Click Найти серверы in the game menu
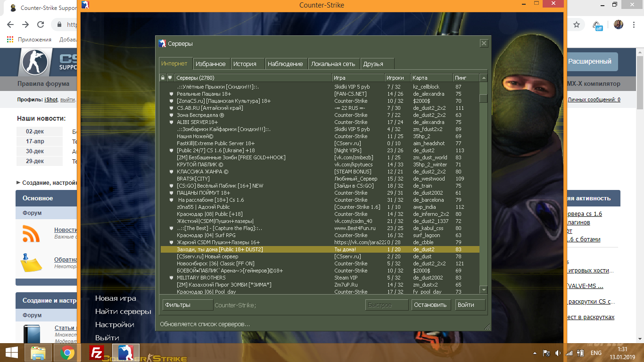 [123, 312]
